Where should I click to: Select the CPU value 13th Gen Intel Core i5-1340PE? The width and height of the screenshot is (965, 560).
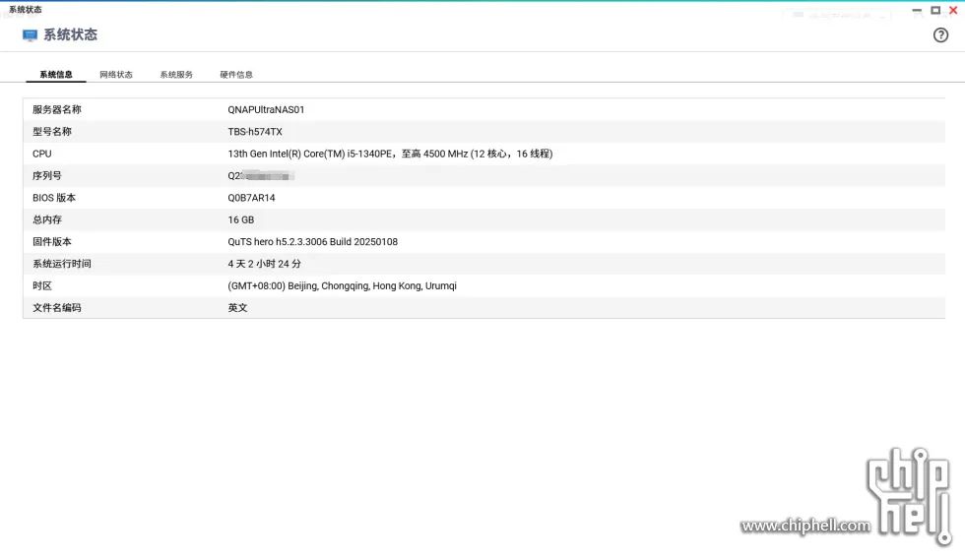(x=390, y=154)
